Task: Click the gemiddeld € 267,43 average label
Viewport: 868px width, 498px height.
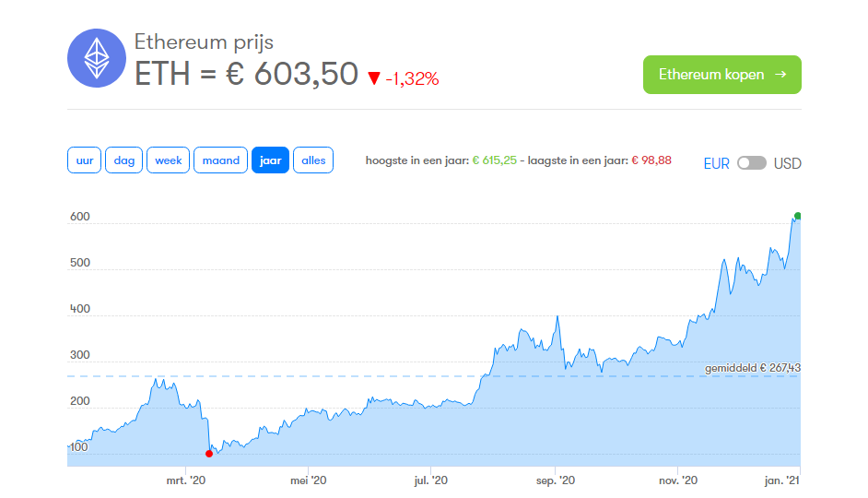Action: point(752,368)
